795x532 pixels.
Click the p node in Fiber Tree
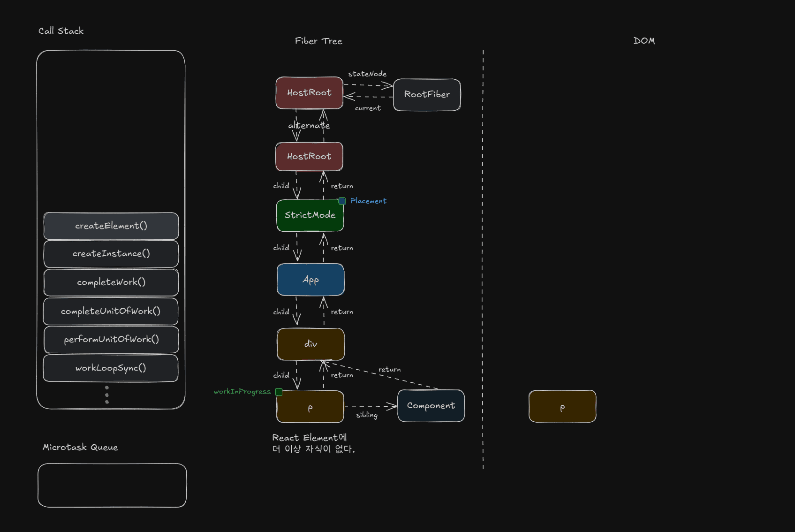click(310, 407)
